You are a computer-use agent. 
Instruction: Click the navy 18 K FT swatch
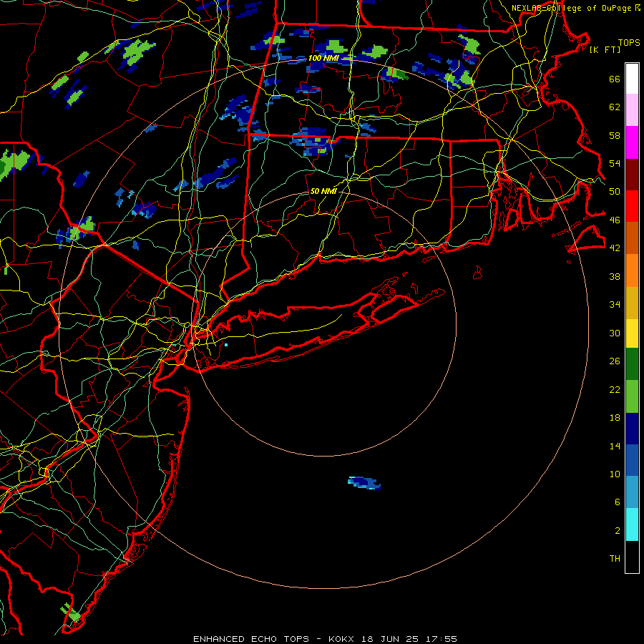632,429
